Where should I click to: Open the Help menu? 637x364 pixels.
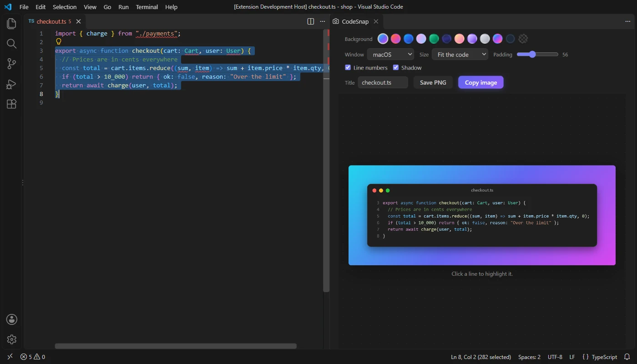tap(172, 7)
